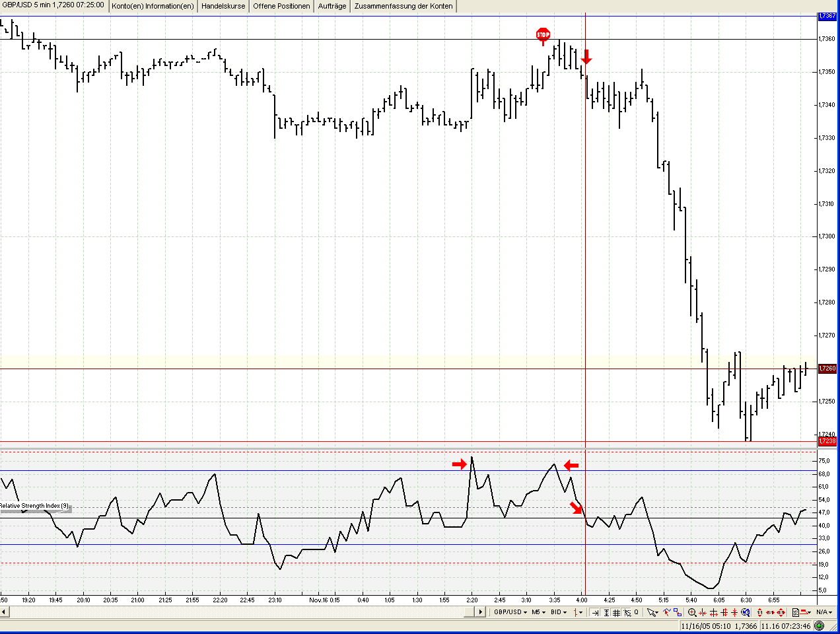Open the BID price type dropdown
Screen dimensions: 840x634
[x=559, y=612]
